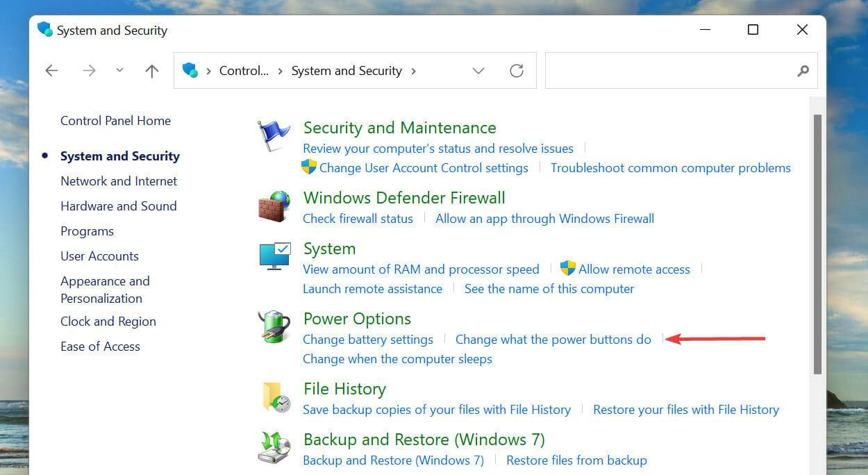Click Launch remote assistance
Viewport: 868px width, 475px height.
372,289
